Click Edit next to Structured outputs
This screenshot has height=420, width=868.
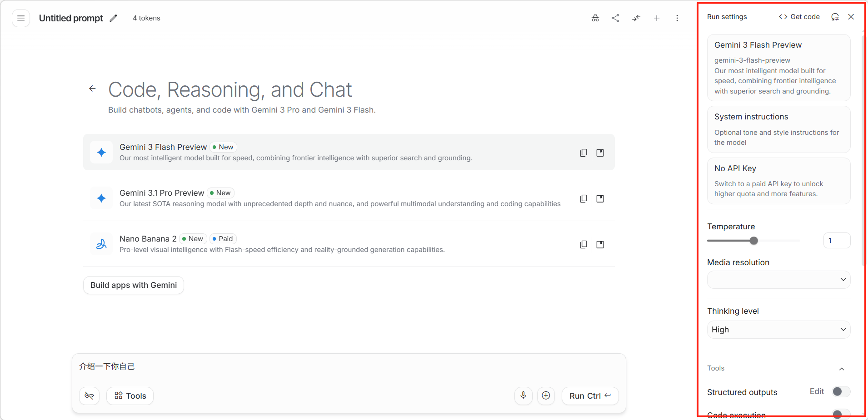point(817,391)
